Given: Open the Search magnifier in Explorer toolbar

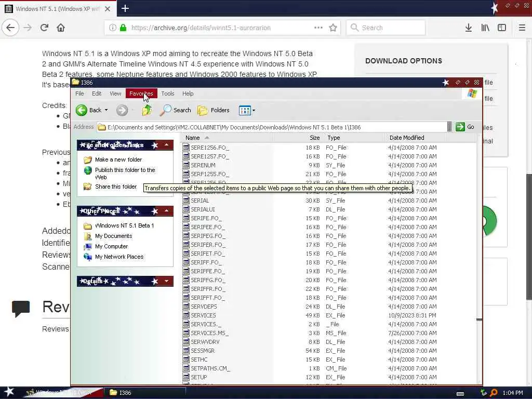Looking at the screenshot, I should click(x=166, y=110).
